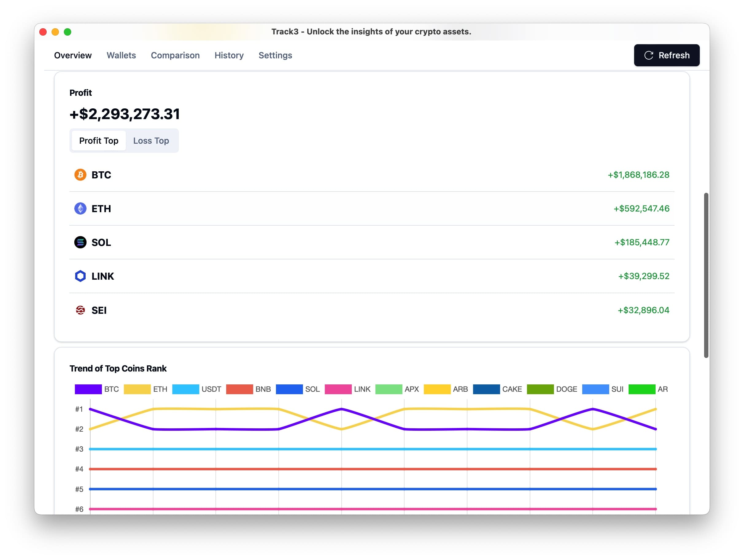Toggle ARB series via gold legend swatch
This screenshot has height=560, width=744.
pos(437,389)
